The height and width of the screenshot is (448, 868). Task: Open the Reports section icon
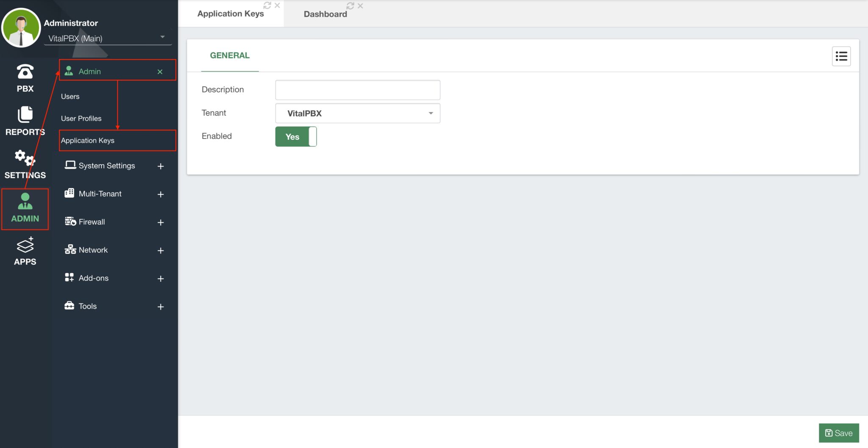(x=25, y=114)
